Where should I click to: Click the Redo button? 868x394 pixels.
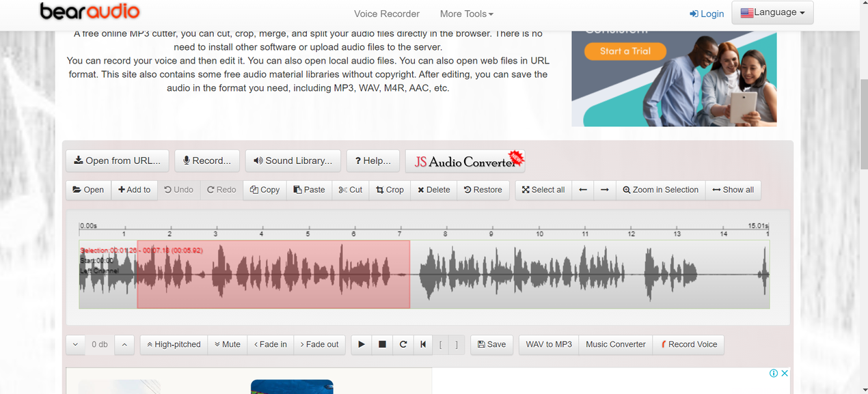[221, 190]
